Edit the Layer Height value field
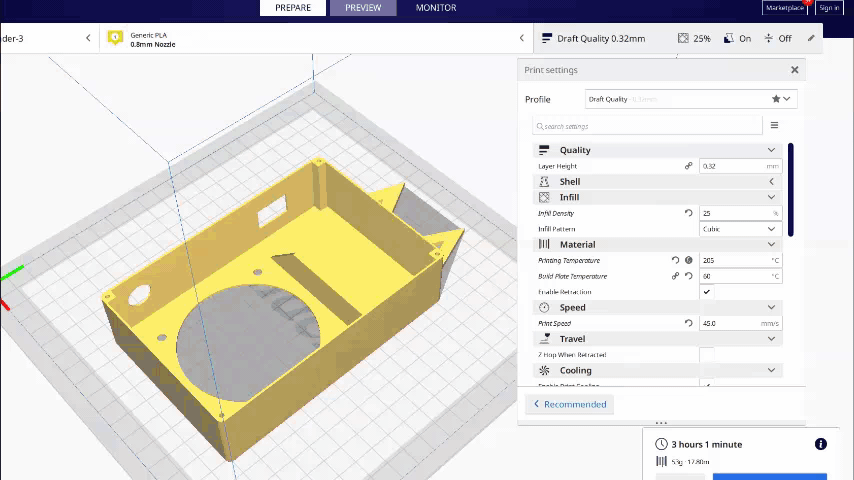 coord(740,166)
